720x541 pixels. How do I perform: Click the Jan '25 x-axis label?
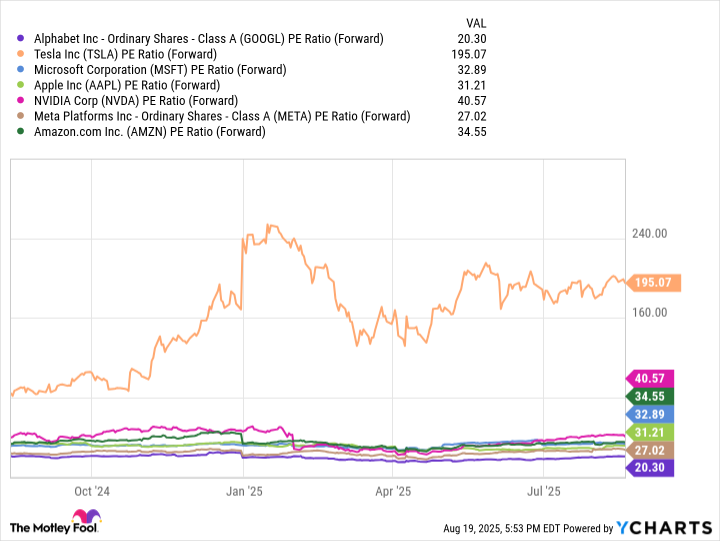244,491
